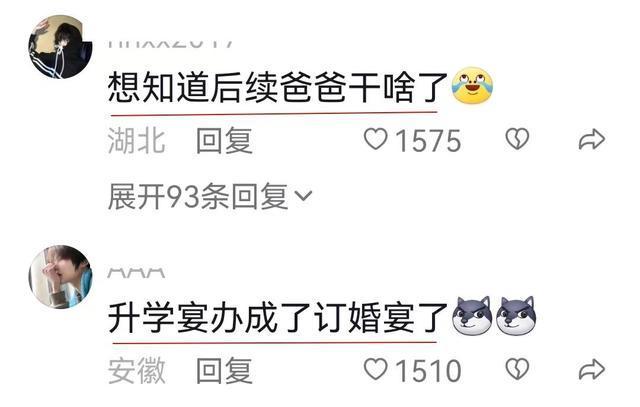Like the comment with 1510 likes

[x=376, y=369]
